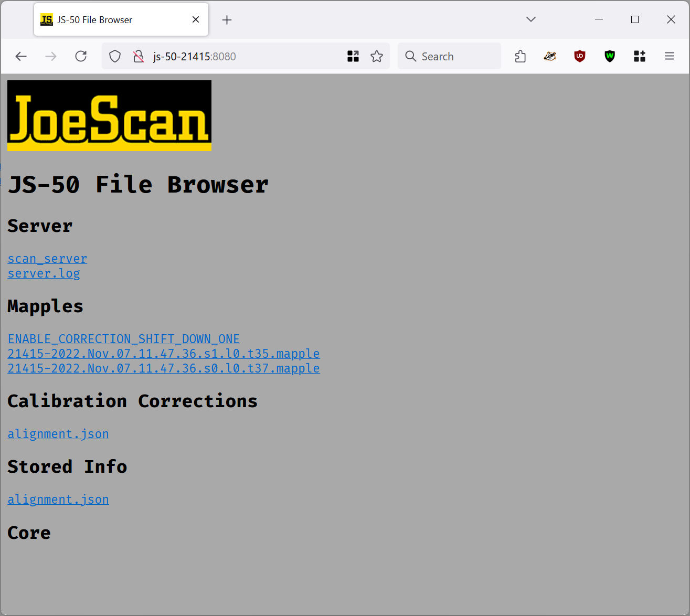Screen dimensions: 690x616
Task: Open the uBlock Origin extension
Action: pyautogui.click(x=580, y=56)
